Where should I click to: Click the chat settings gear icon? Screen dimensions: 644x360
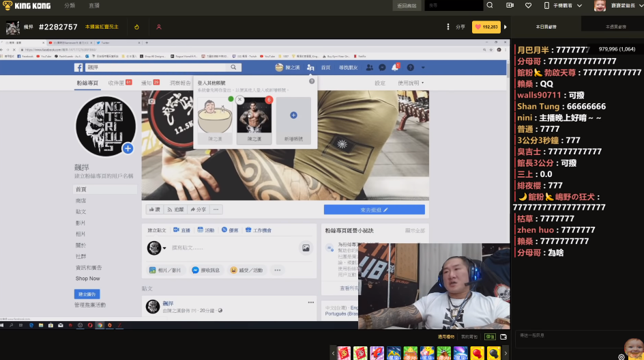pos(621,357)
